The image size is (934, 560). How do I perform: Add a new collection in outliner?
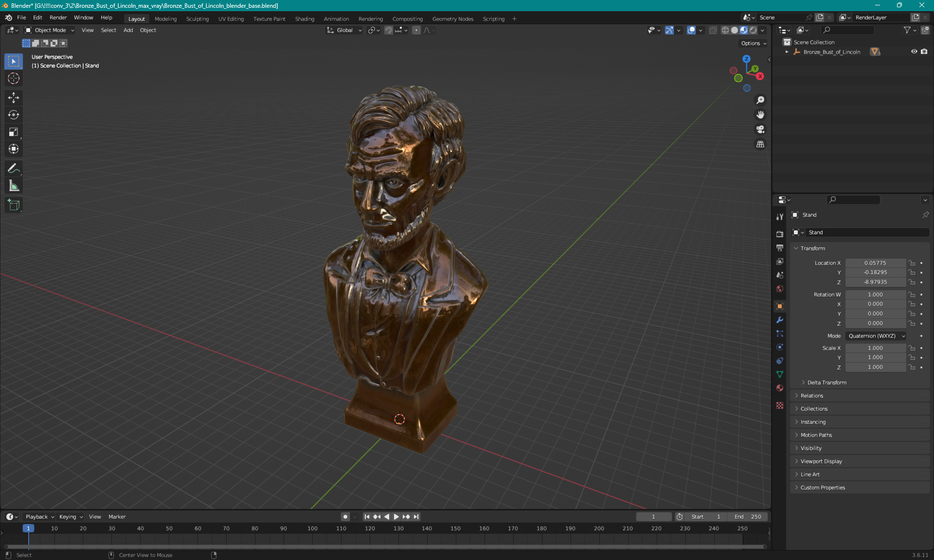(x=925, y=30)
